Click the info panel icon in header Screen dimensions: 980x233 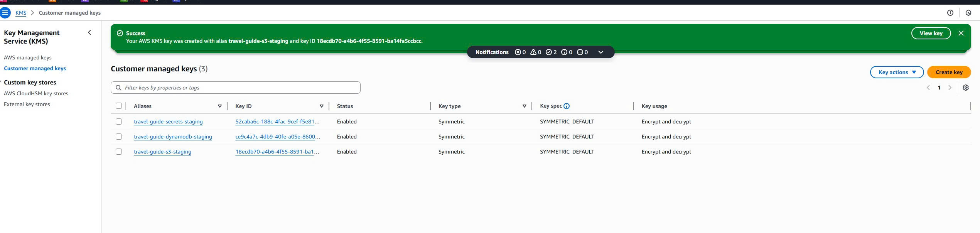pyautogui.click(x=950, y=13)
